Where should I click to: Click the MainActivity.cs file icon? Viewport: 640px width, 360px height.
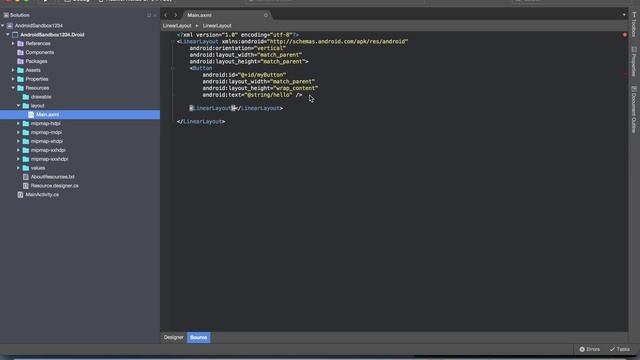click(x=20, y=195)
